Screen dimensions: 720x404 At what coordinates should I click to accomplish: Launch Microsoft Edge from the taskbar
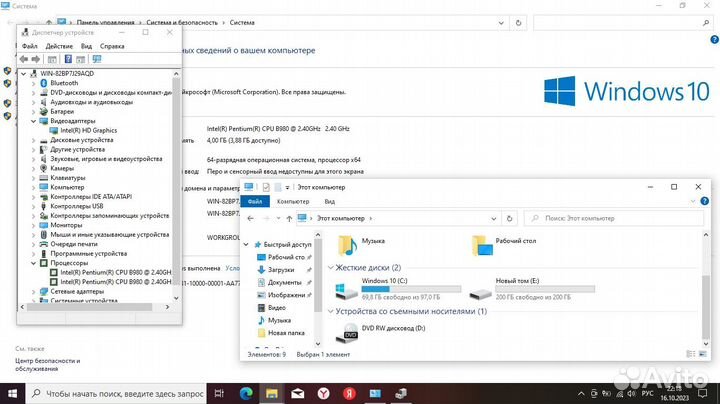(x=246, y=393)
